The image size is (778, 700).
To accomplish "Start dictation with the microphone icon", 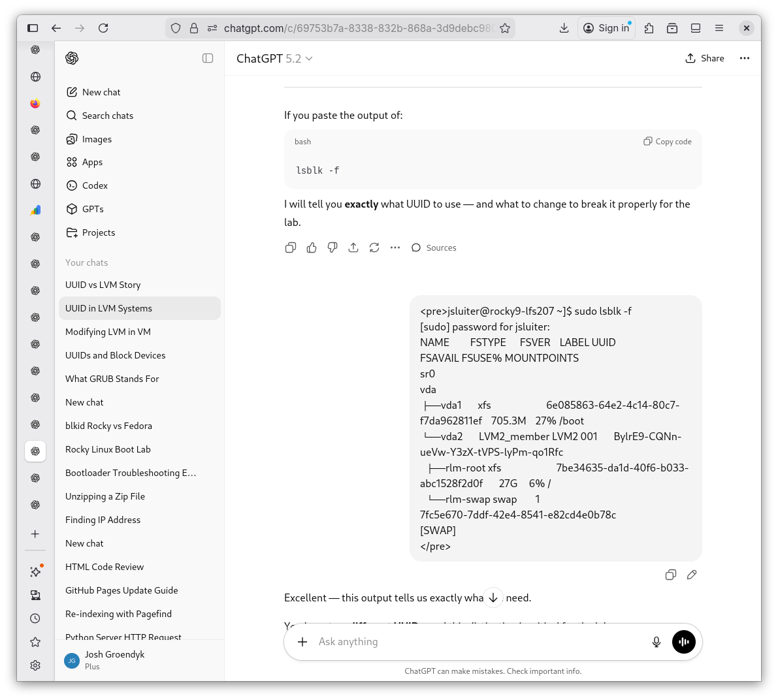I will pos(656,642).
